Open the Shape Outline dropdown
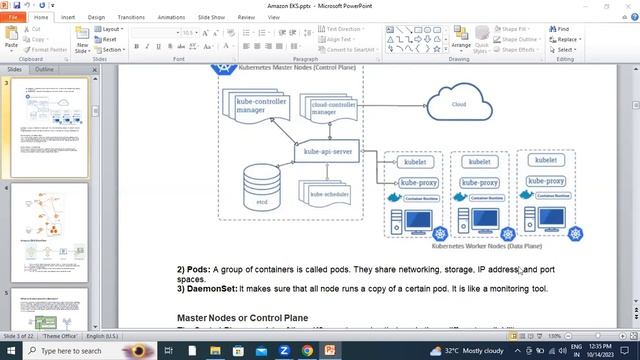640x360 pixels. tap(517, 39)
